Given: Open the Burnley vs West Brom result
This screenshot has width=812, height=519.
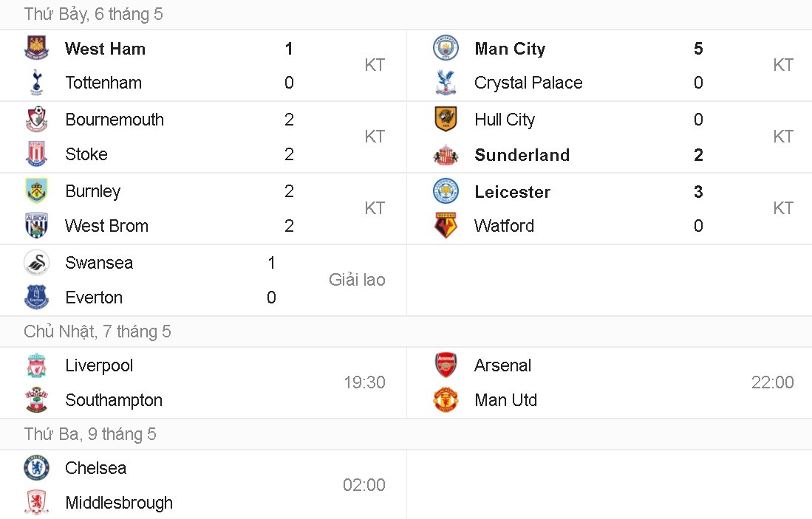Looking at the screenshot, I should click(203, 207).
